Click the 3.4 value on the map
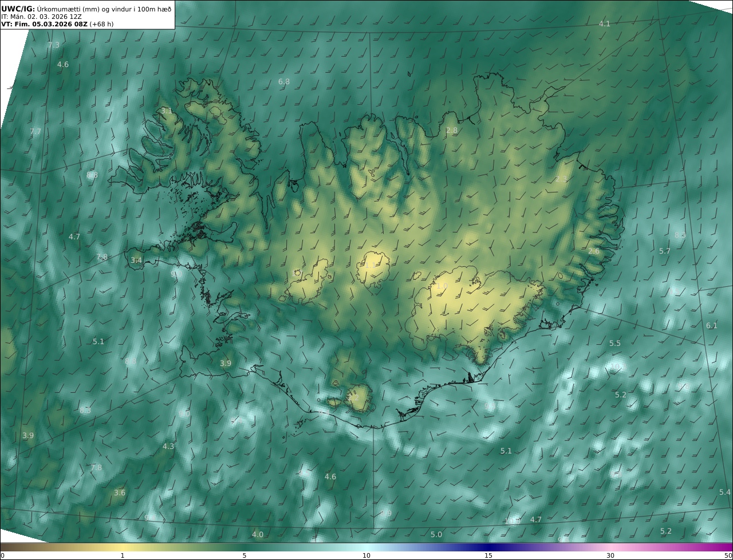Image resolution: width=733 pixels, height=560 pixels. (x=136, y=261)
